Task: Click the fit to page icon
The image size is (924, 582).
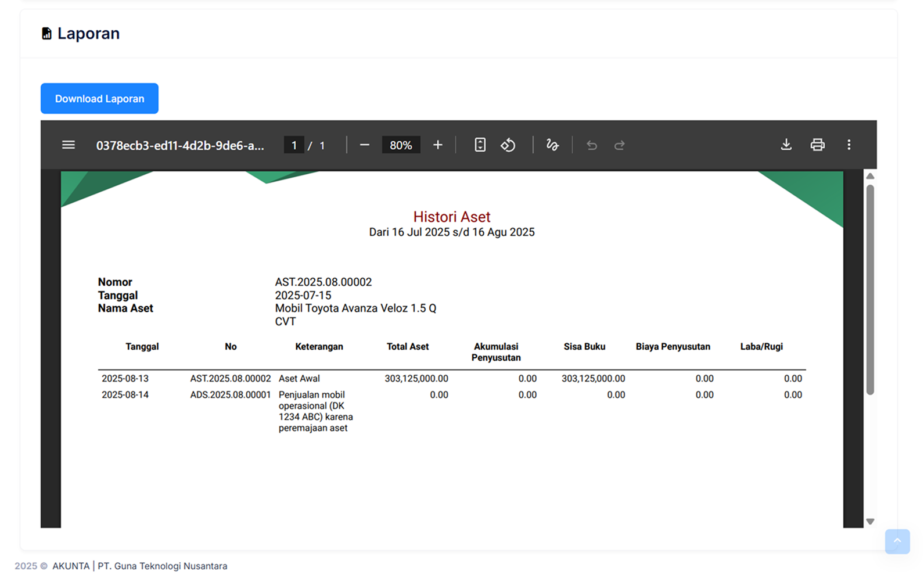Action: [x=480, y=145]
